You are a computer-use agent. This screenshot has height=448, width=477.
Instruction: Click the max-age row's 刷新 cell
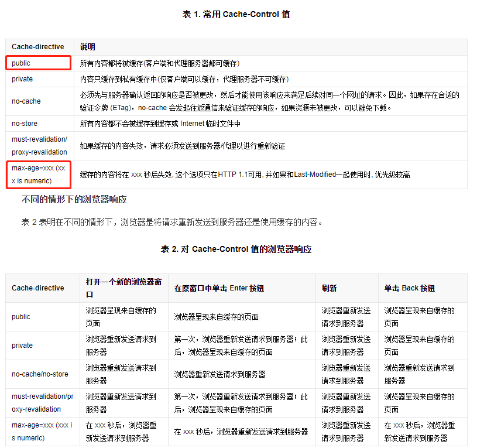tap(346, 432)
